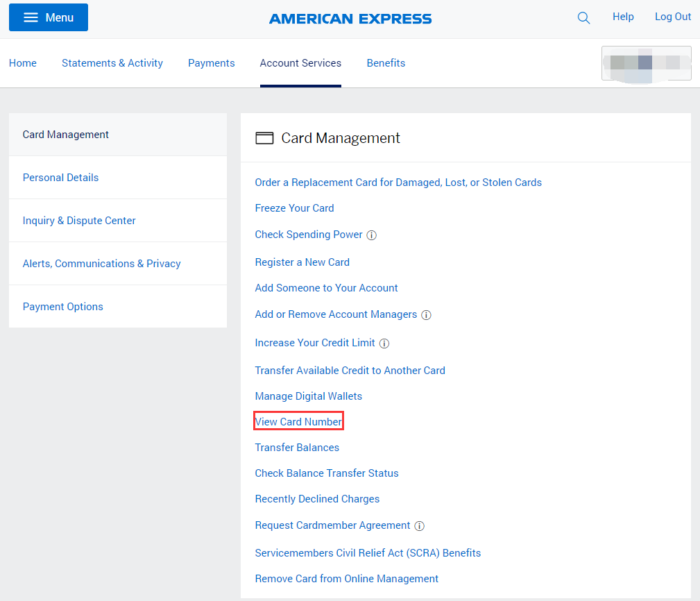Click Order a Replacement Card link

tap(398, 182)
